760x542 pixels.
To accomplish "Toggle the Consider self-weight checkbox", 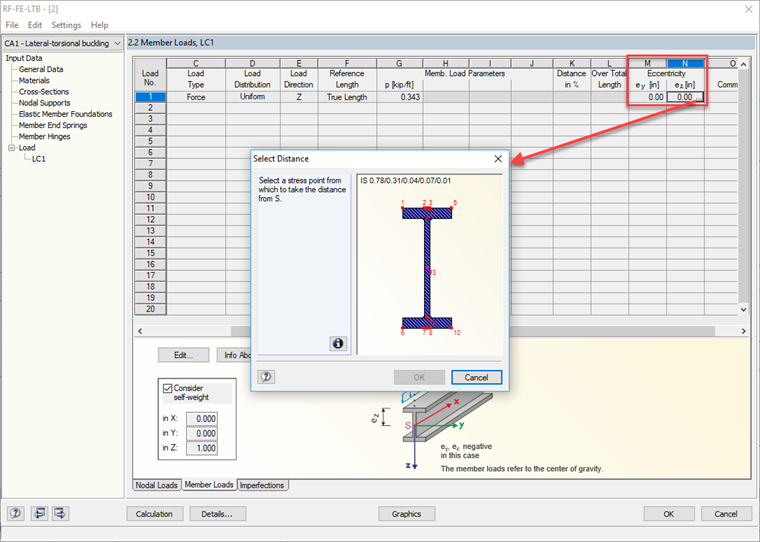I will tap(168, 388).
